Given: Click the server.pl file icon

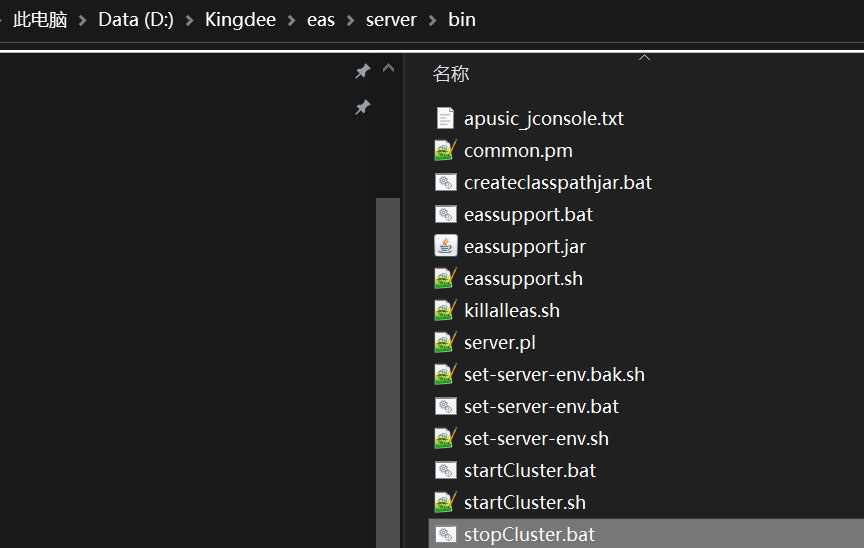Looking at the screenshot, I should pos(445,342).
